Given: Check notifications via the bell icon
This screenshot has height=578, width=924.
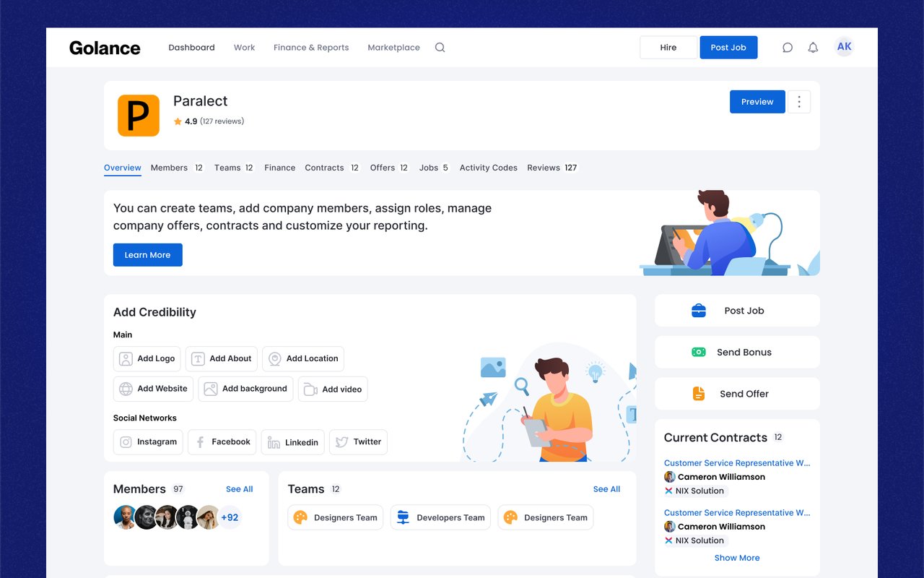Looking at the screenshot, I should click(x=813, y=48).
